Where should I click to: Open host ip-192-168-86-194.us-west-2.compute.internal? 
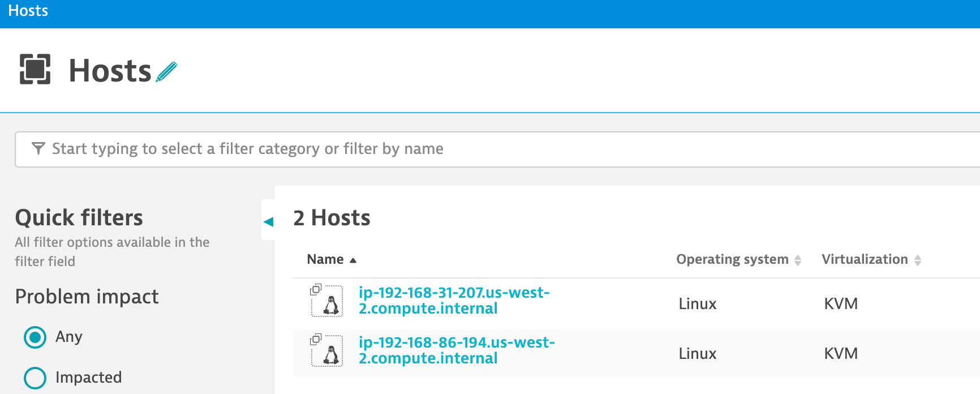pyautogui.click(x=456, y=350)
